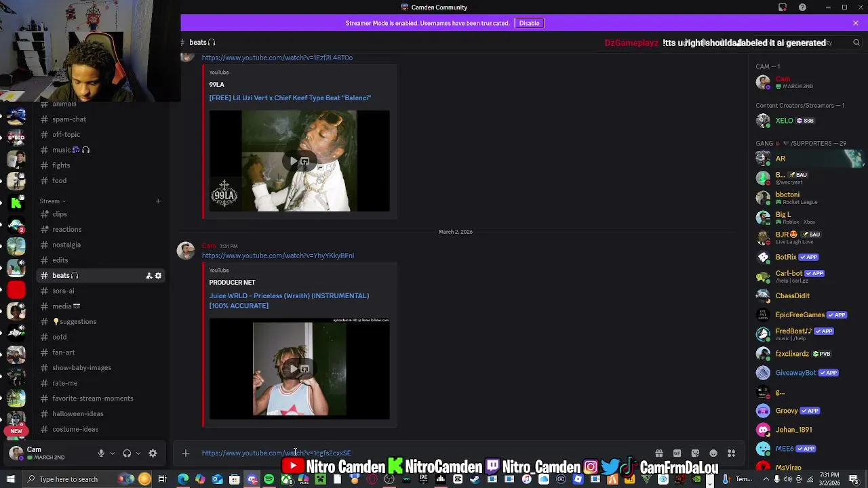Open MEE6 bot in member list
This screenshot has width=868, height=488.
coord(806,449)
